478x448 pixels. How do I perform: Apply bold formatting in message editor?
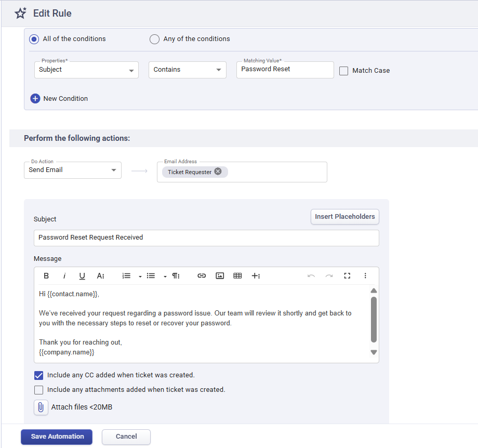(x=46, y=275)
